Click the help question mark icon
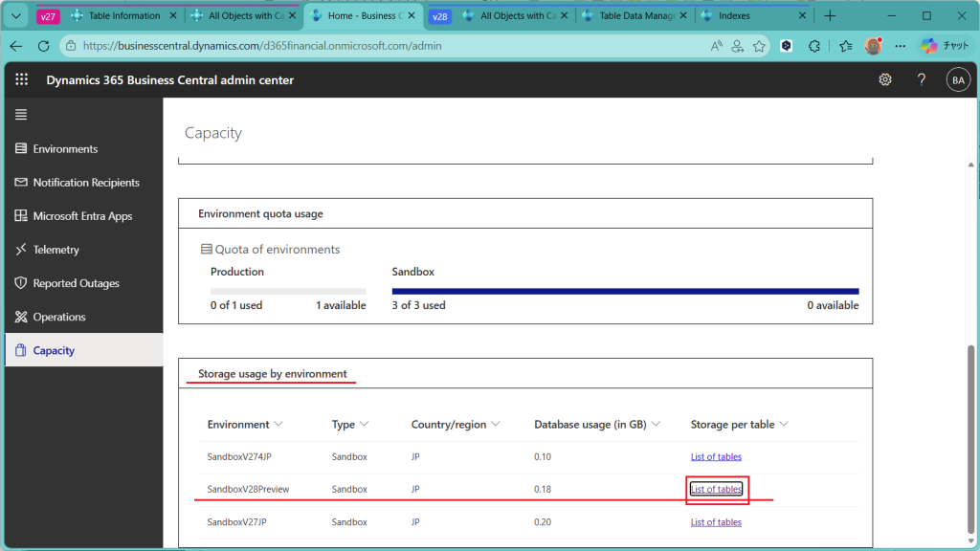This screenshot has width=980, height=551. 922,80
